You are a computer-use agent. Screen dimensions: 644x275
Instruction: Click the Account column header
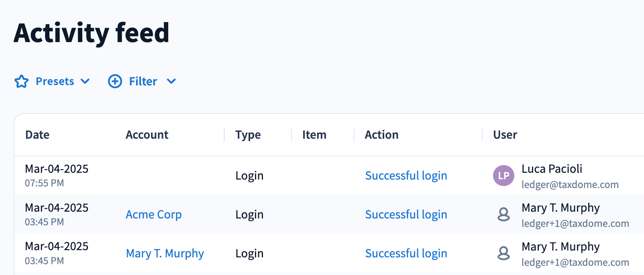point(147,135)
